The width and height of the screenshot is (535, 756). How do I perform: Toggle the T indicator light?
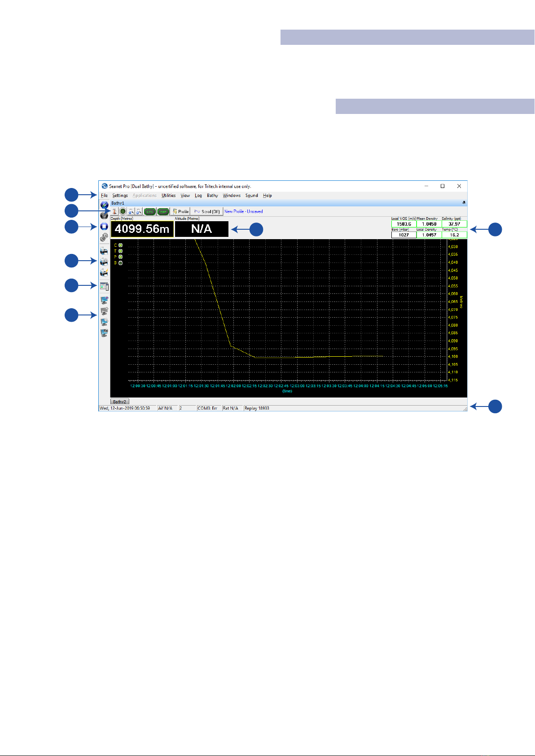(x=120, y=251)
